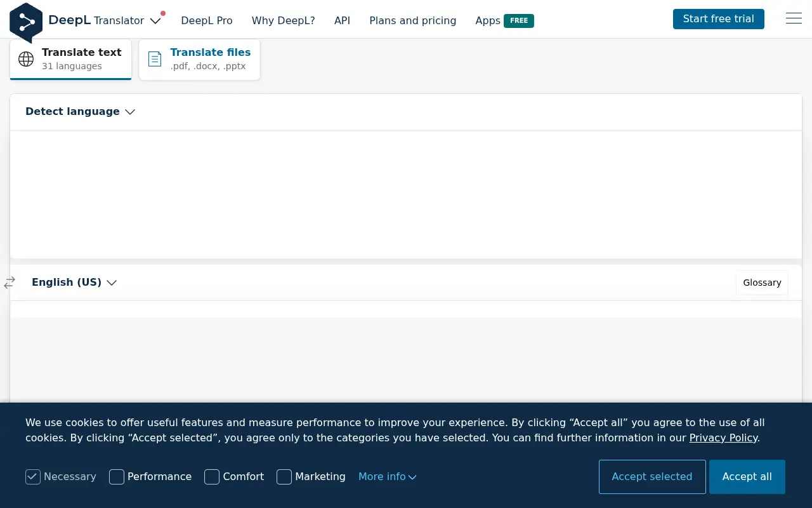Viewport: 812px width, 508px height.
Task: Open the Privacy Policy link
Action: [x=723, y=438]
